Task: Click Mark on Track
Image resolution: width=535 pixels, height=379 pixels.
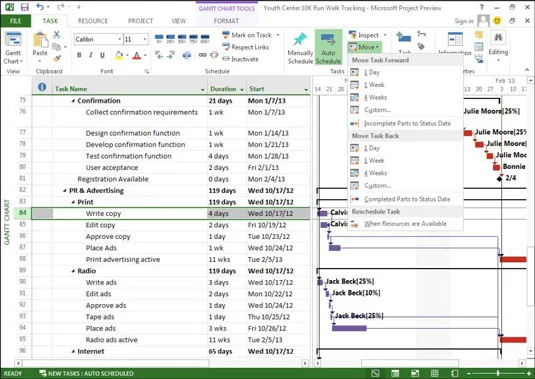Action: 247,35
